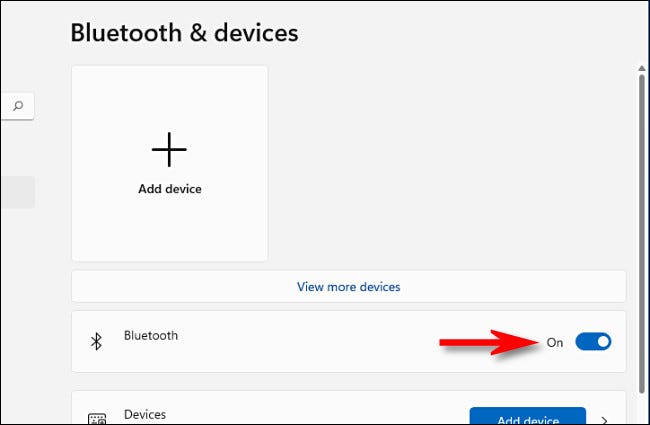The height and width of the screenshot is (425, 650).
Task: Open View more devices
Action: pos(348,286)
